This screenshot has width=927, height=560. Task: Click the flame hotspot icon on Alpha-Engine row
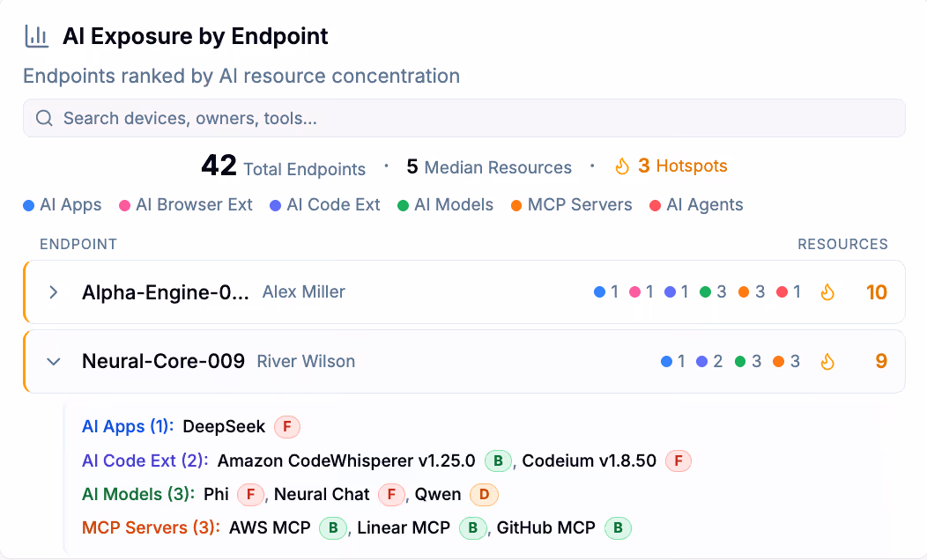click(x=827, y=292)
